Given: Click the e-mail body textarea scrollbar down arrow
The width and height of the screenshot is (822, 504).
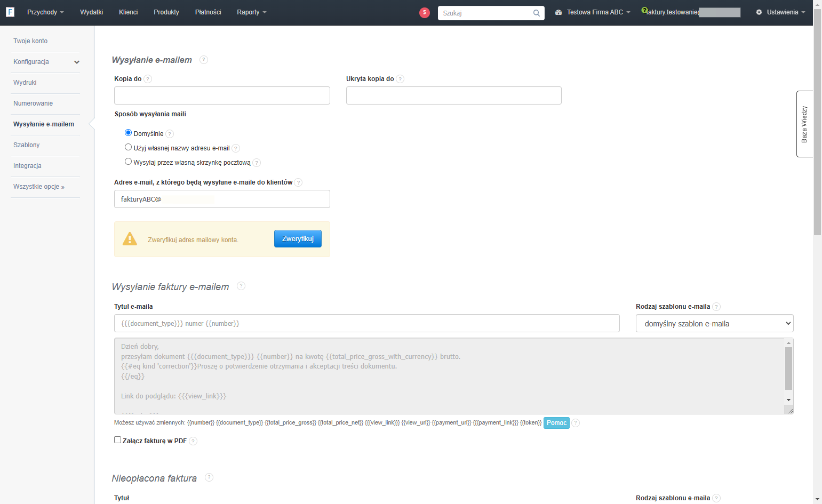Looking at the screenshot, I should [788, 400].
